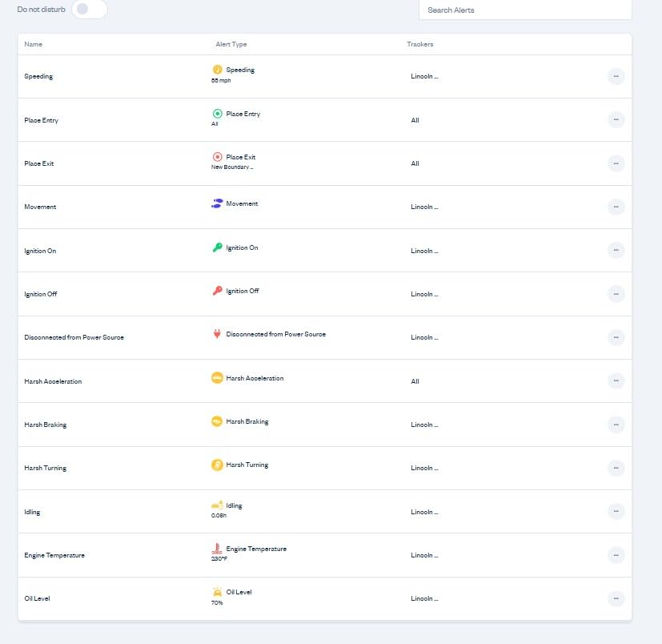This screenshot has width=662, height=644.
Task: Click the Idling car icon
Action: click(x=217, y=505)
